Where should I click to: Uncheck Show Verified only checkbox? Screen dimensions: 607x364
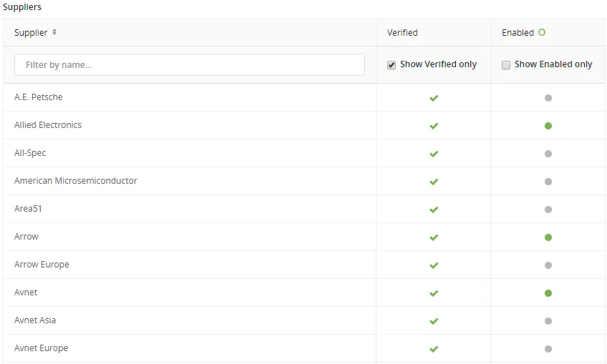tap(392, 64)
